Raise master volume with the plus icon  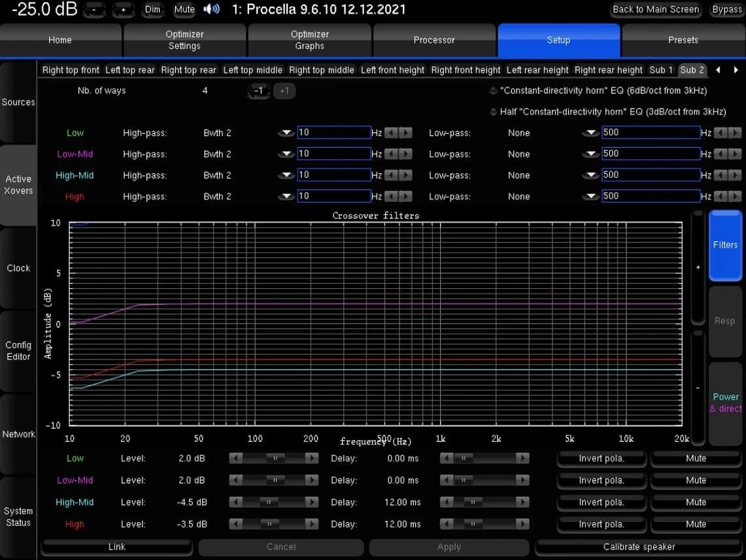pyautogui.click(x=122, y=9)
